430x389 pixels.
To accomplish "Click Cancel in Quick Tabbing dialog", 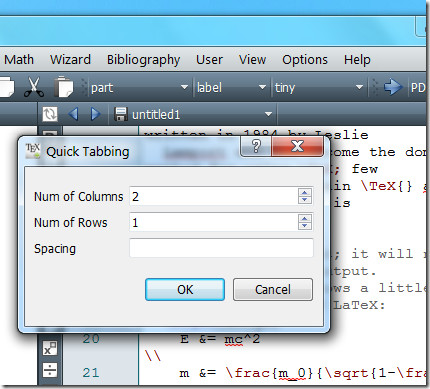I will [273, 289].
